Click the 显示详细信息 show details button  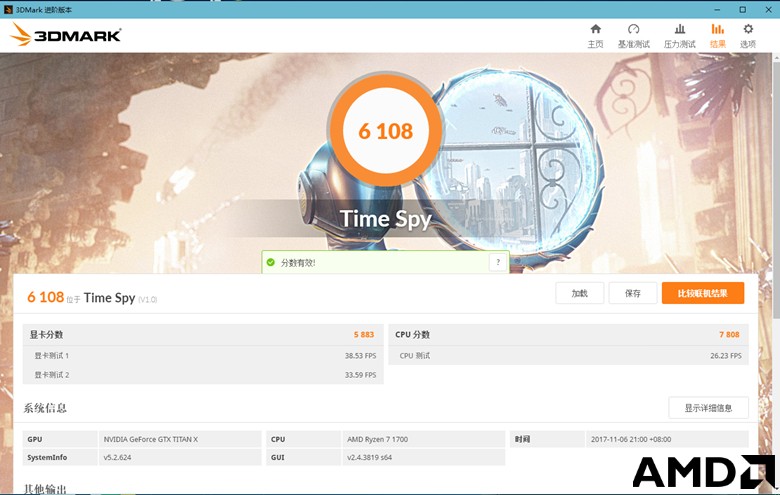708,408
